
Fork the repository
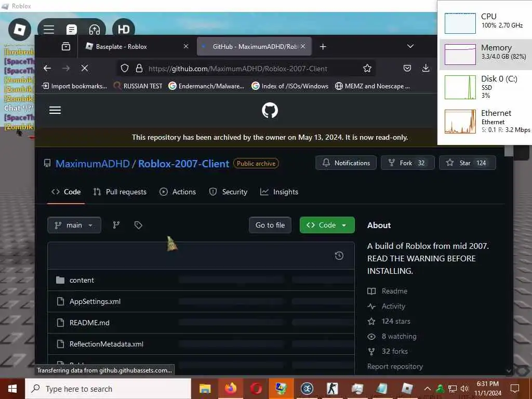[x=407, y=163]
